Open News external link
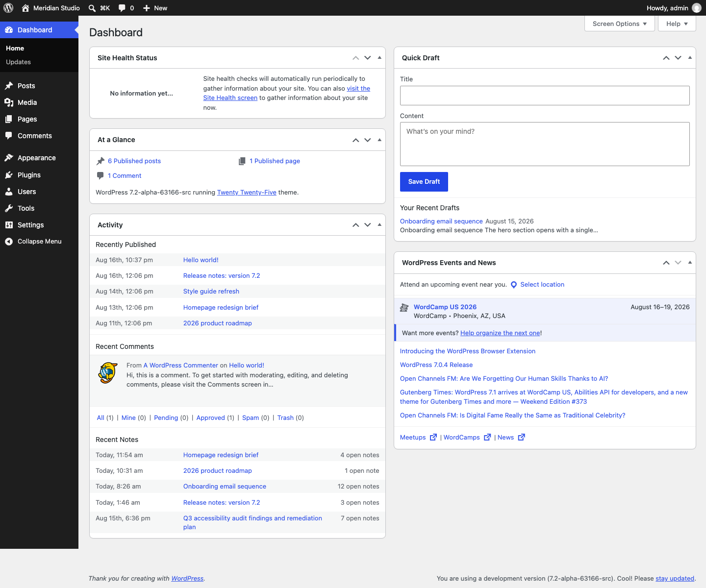706x588 pixels. 511,438
